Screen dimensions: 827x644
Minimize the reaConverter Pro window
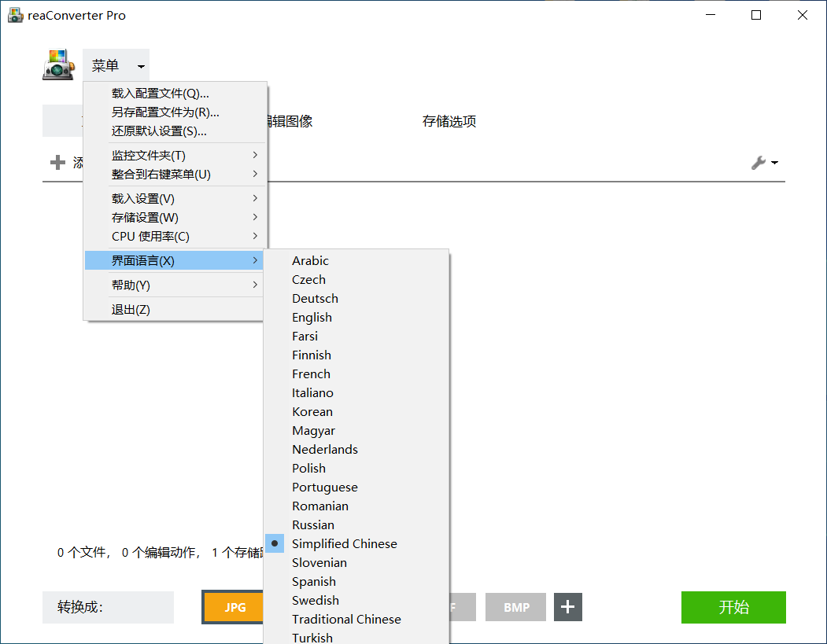(711, 15)
